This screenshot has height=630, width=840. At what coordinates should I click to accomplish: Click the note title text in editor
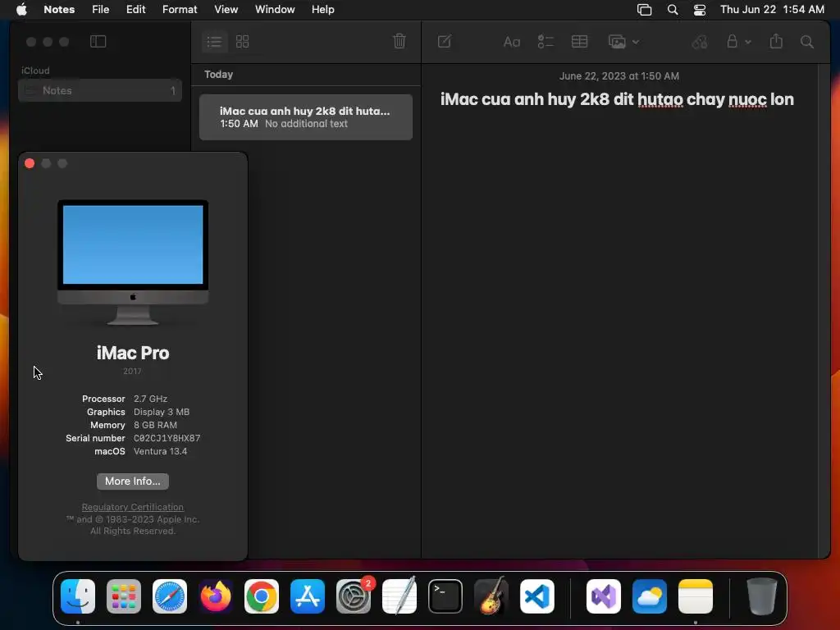(617, 99)
